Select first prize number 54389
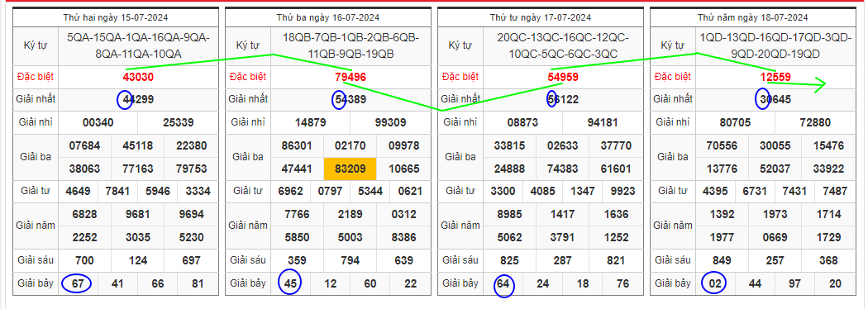 tap(351, 99)
